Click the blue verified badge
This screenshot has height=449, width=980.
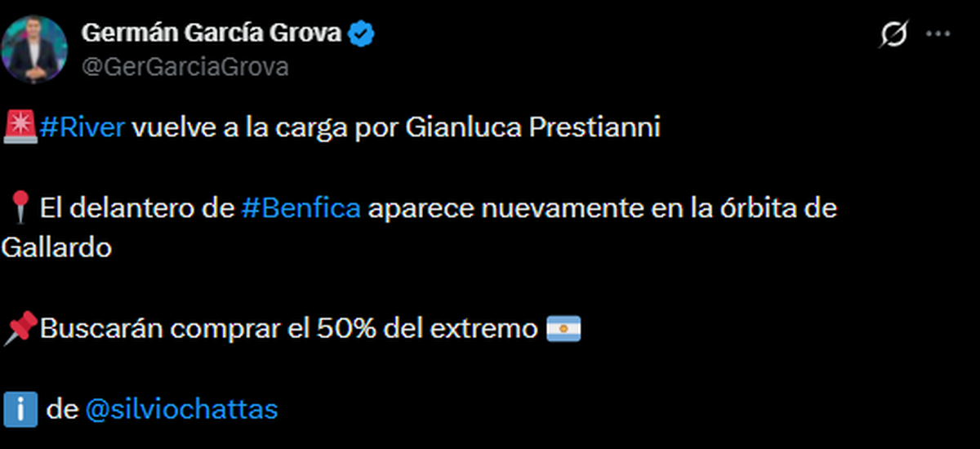363,33
